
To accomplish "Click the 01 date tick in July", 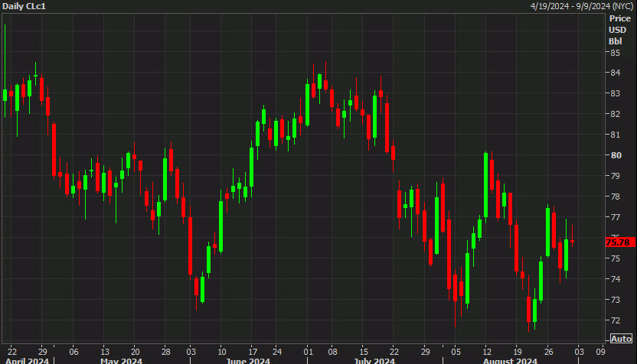I will pyautogui.click(x=308, y=352).
